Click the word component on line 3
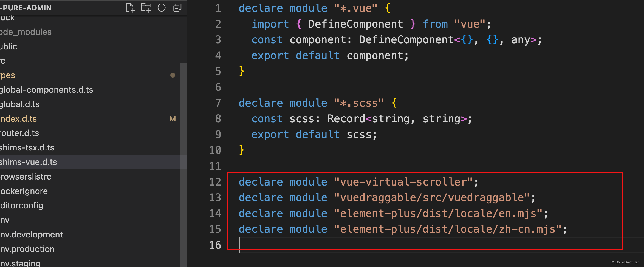The height and width of the screenshot is (267, 644). 318,40
